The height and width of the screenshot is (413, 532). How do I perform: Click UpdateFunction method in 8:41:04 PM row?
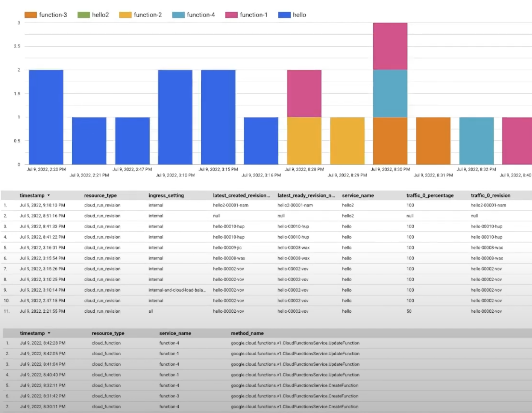tap(295, 364)
